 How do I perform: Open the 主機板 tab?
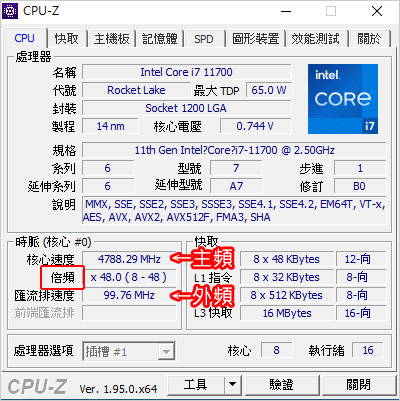point(111,39)
